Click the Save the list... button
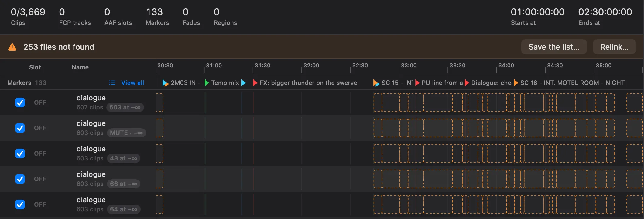Viewport: 644px width, 219px height. 554,47
